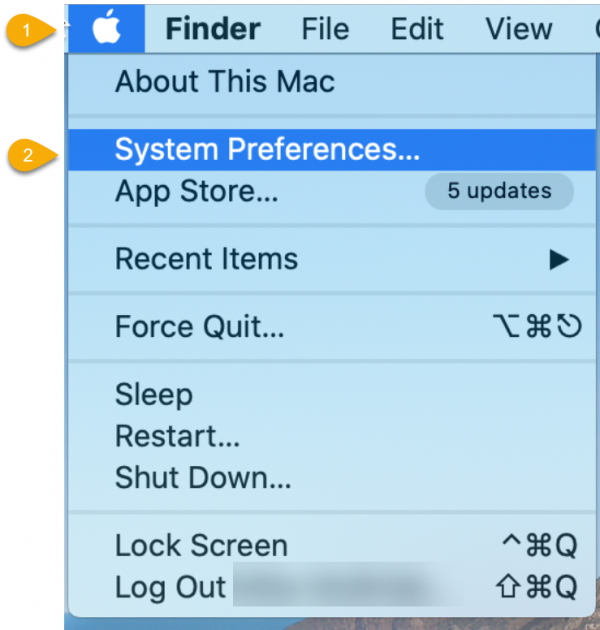600x630 pixels.
Task: Open App Store... menu entry
Action: pyautogui.click(x=197, y=190)
